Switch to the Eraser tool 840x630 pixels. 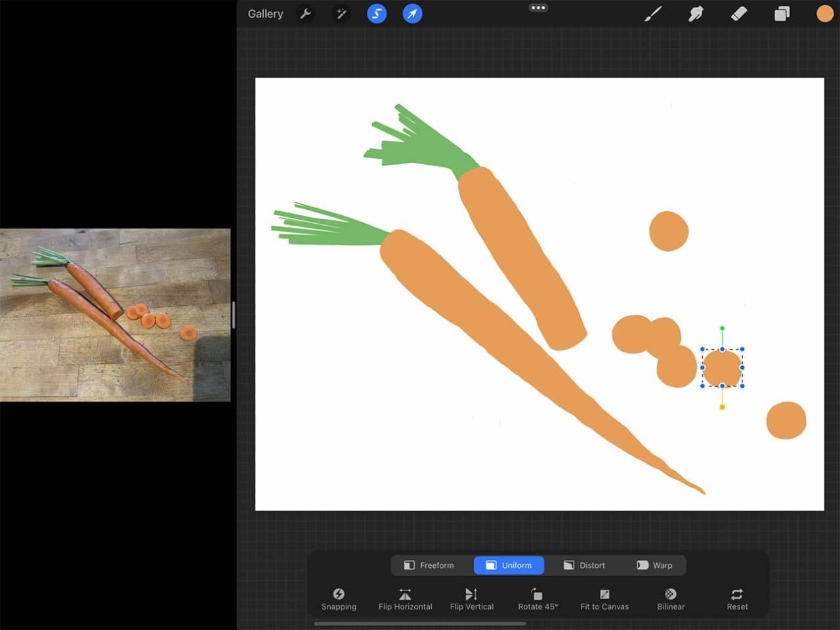point(738,13)
